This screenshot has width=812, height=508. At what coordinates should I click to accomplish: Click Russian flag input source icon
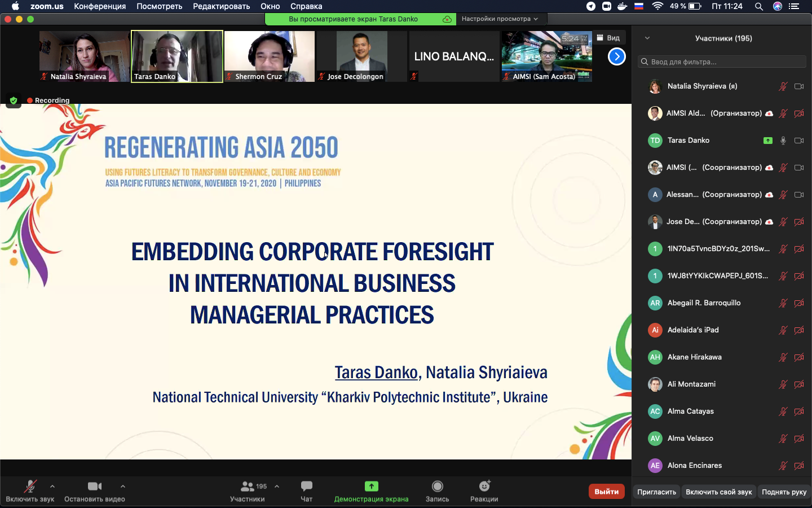(x=639, y=6)
